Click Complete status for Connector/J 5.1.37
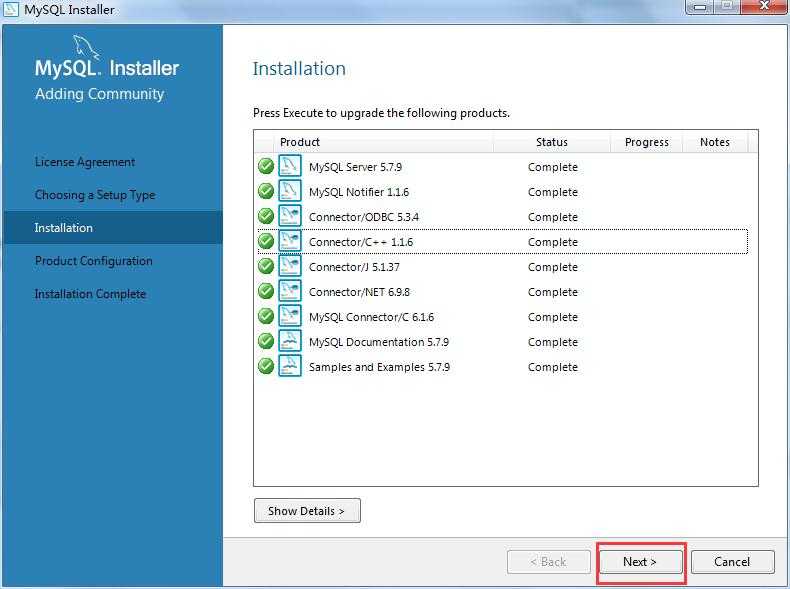 click(x=553, y=267)
